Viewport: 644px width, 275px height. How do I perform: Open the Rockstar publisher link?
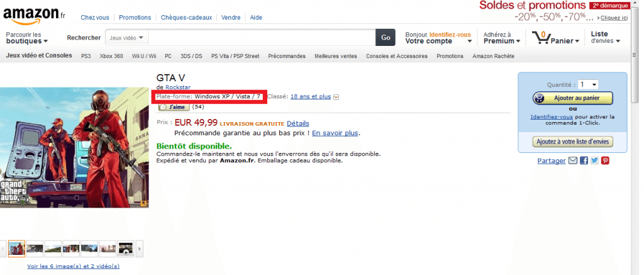click(177, 87)
